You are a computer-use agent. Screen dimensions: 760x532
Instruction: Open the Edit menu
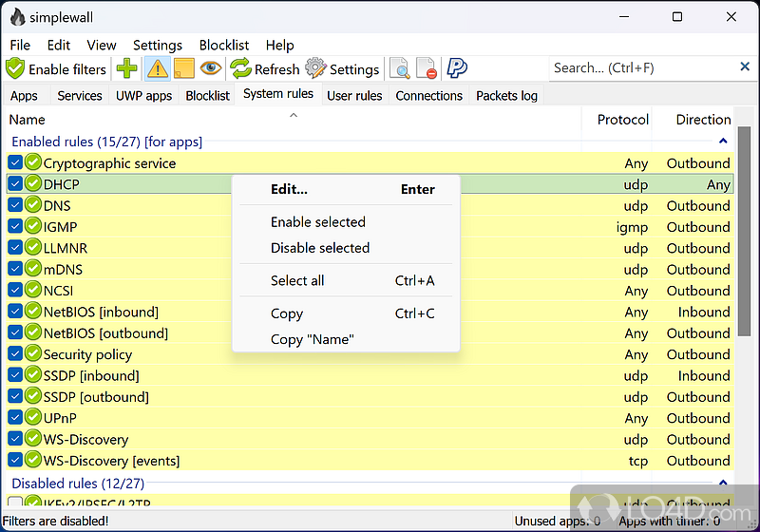point(59,45)
